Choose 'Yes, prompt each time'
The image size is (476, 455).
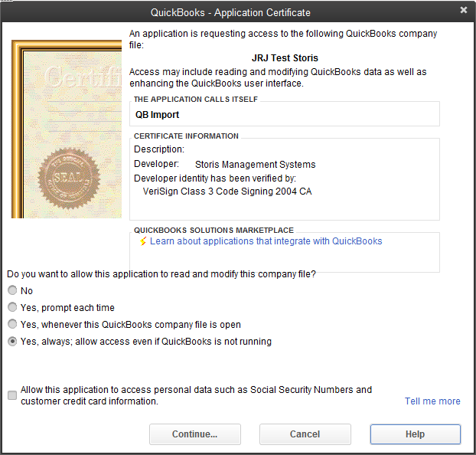[12, 308]
